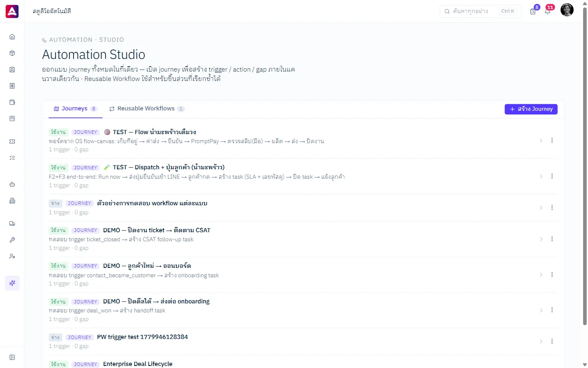Open the checklist tasks sidebar icon
The height and width of the screenshot is (368, 588).
pyautogui.click(x=12, y=158)
